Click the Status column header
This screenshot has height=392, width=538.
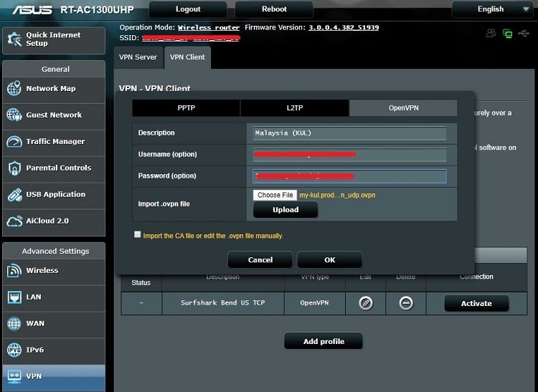click(141, 282)
